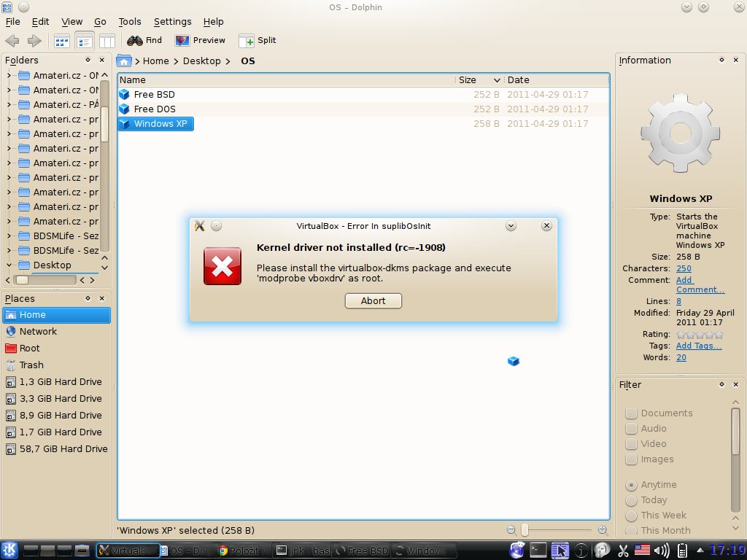Switch to Icons view mode
747x560 pixels.
62,42
